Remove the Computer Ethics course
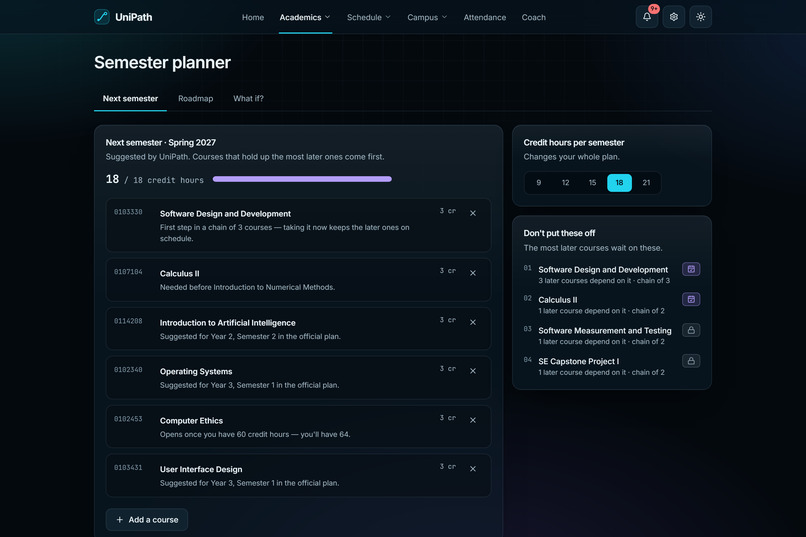Image resolution: width=806 pixels, height=537 pixels. [472, 420]
